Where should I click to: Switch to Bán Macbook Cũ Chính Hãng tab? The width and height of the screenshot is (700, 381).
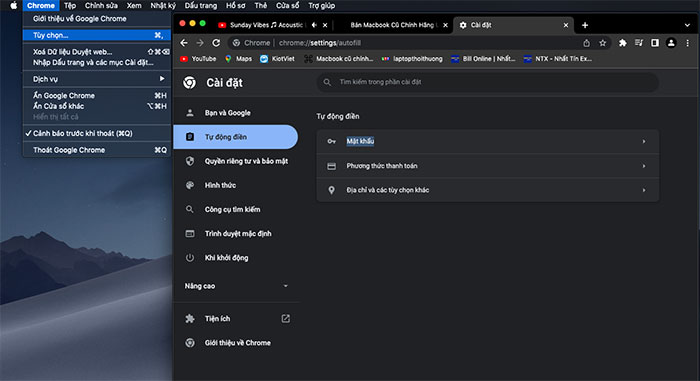coord(393,25)
